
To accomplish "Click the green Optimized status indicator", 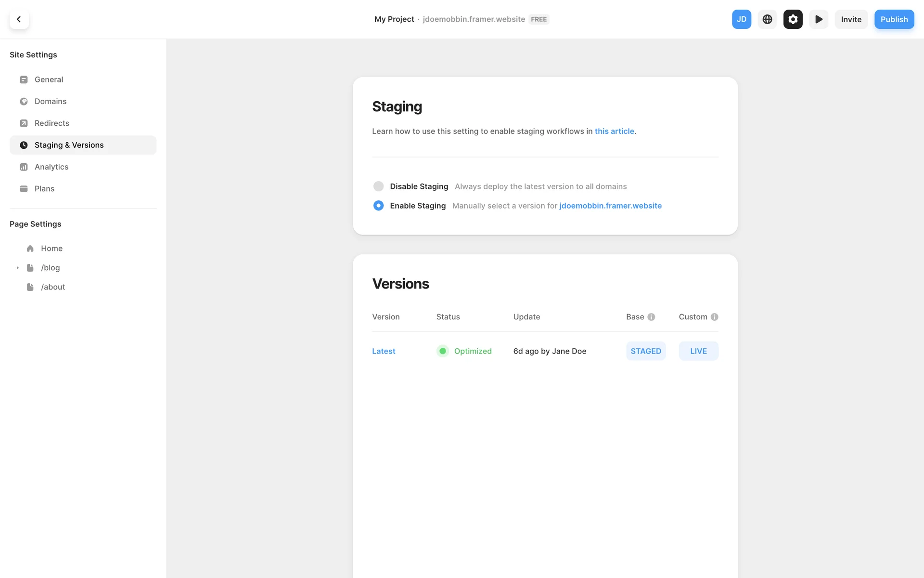I will click(x=442, y=351).
